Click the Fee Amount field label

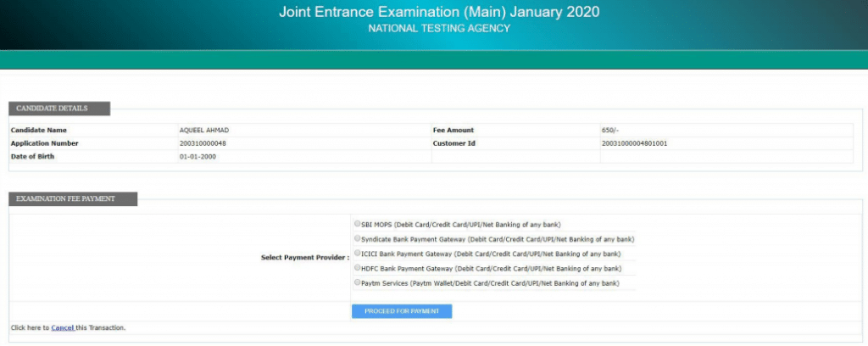click(453, 131)
